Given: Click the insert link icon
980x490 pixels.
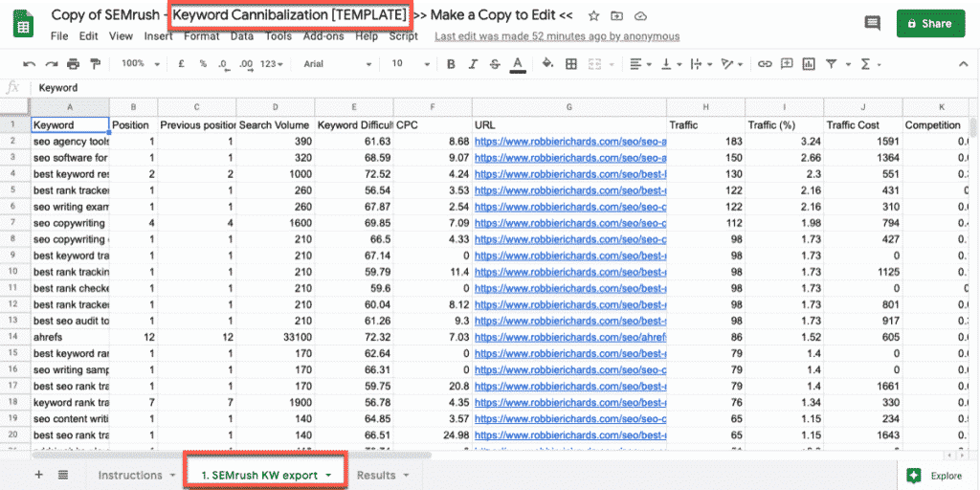Looking at the screenshot, I should 764,64.
